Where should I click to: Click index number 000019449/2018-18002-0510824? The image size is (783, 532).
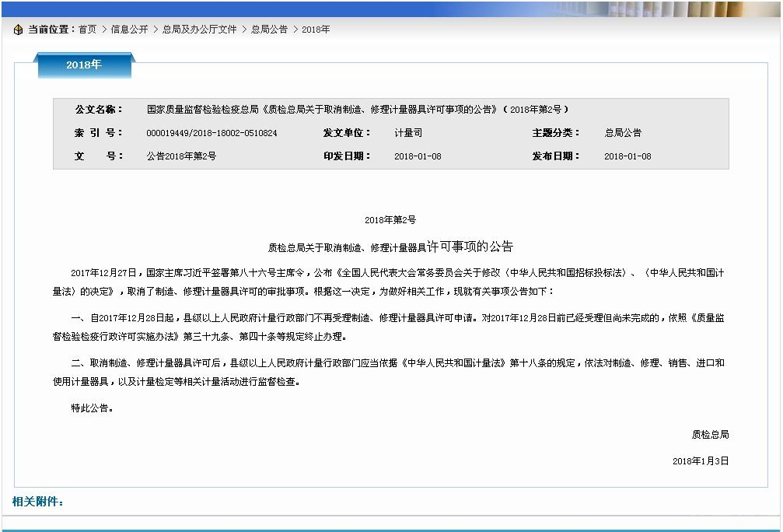click(x=211, y=133)
